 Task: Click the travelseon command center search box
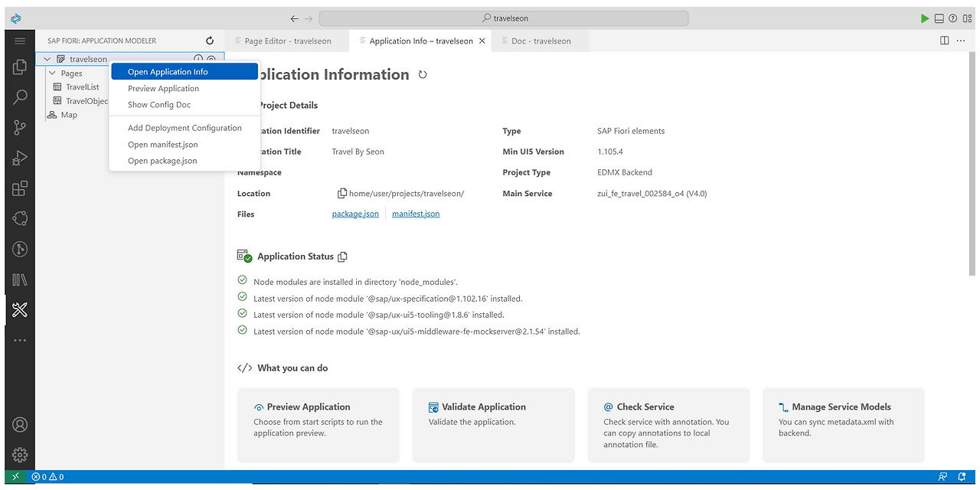[x=504, y=18]
